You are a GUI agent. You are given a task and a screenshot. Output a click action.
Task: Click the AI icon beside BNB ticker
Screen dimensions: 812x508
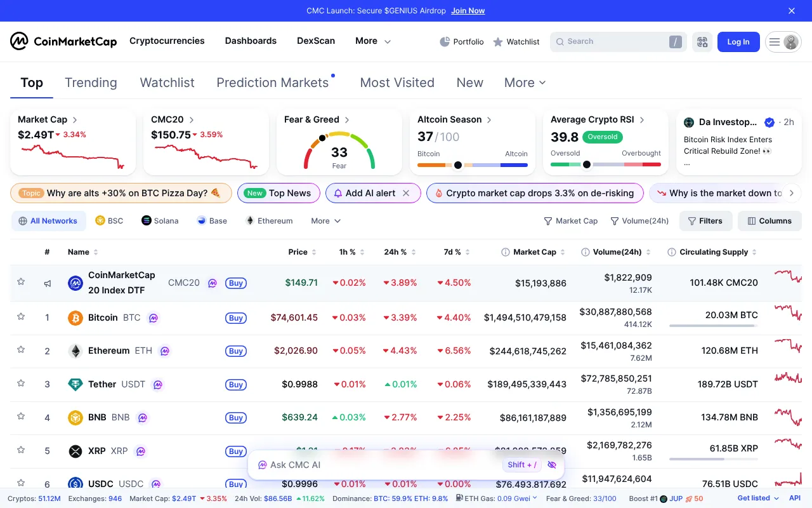pyautogui.click(x=143, y=417)
